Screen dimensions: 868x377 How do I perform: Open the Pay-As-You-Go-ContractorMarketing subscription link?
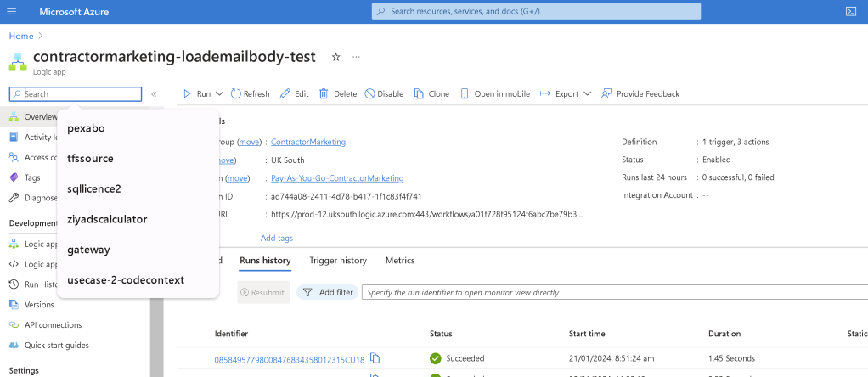point(337,178)
